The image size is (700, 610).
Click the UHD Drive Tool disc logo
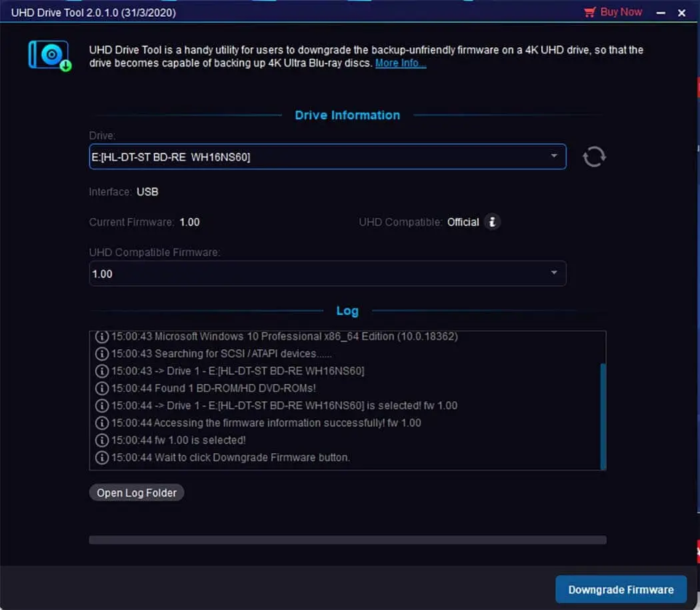pyautogui.click(x=50, y=55)
